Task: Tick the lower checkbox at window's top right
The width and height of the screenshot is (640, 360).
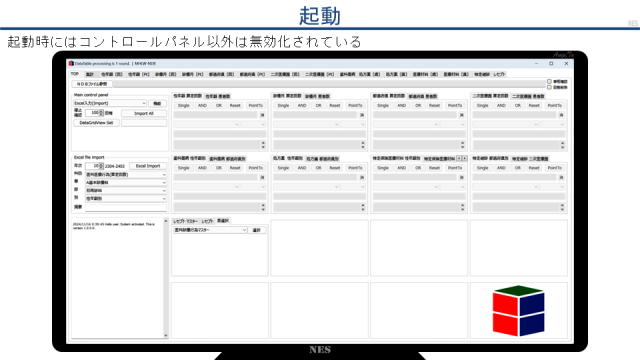Action: (549, 87)
